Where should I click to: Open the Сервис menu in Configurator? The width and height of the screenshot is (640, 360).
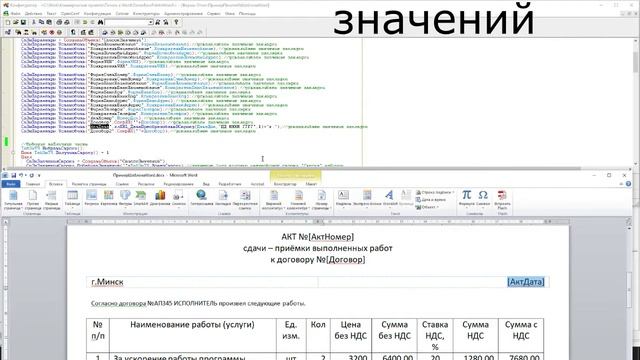pyautogui.click(x=213, y=13)
